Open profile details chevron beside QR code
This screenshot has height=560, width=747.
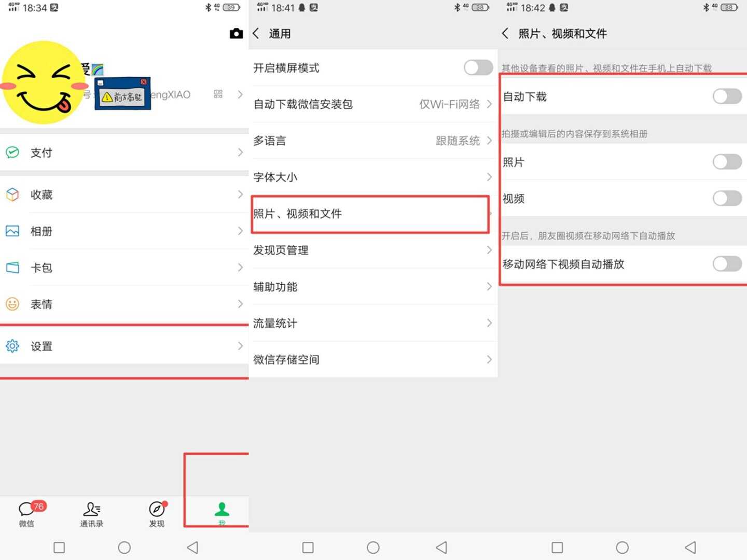point(240,94)
